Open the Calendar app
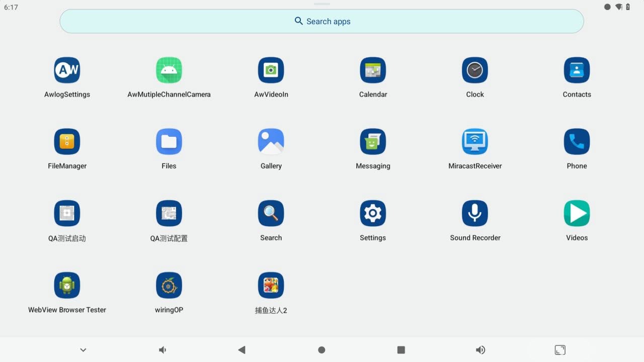The width and height of the screenshot is (644, 362). (x=373, y=70)
